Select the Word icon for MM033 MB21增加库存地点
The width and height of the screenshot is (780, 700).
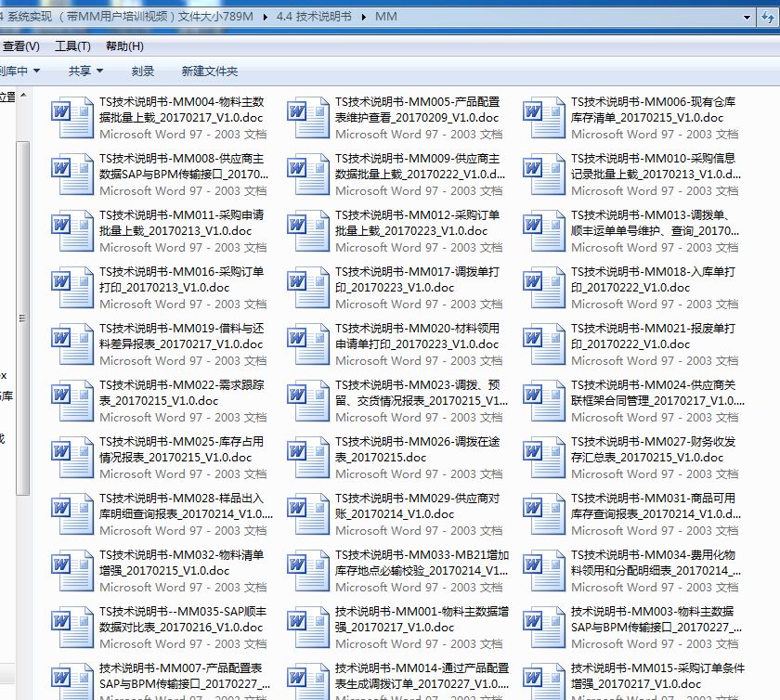pyautogui.click(x=308, y=571)
